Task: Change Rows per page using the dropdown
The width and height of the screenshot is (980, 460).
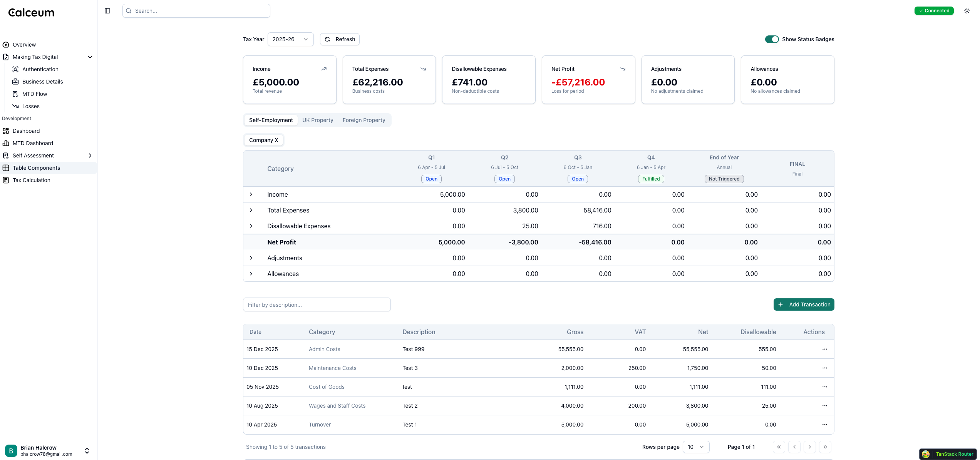Action: [696, 447]
